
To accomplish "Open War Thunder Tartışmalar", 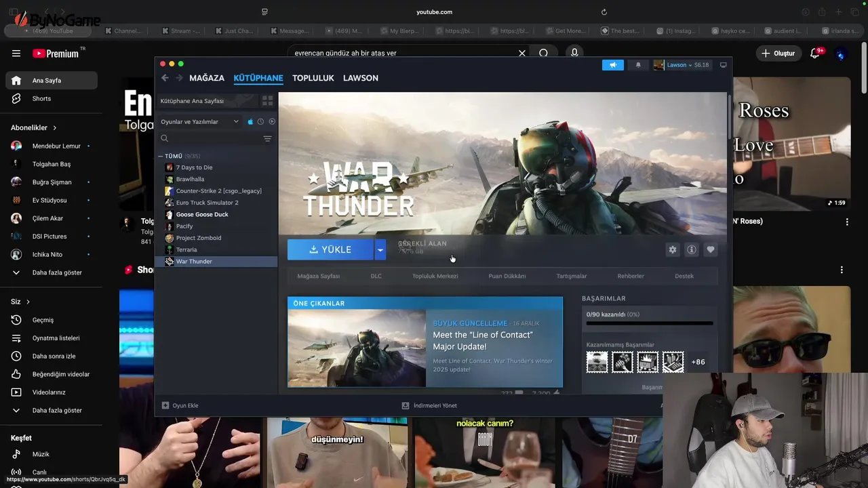I will tap(572, 276).
